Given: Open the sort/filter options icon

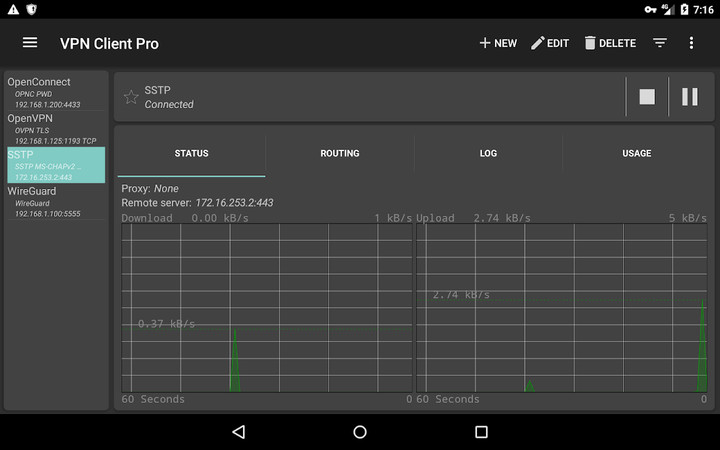Looking at the screenshot, I should coord(660,43).
